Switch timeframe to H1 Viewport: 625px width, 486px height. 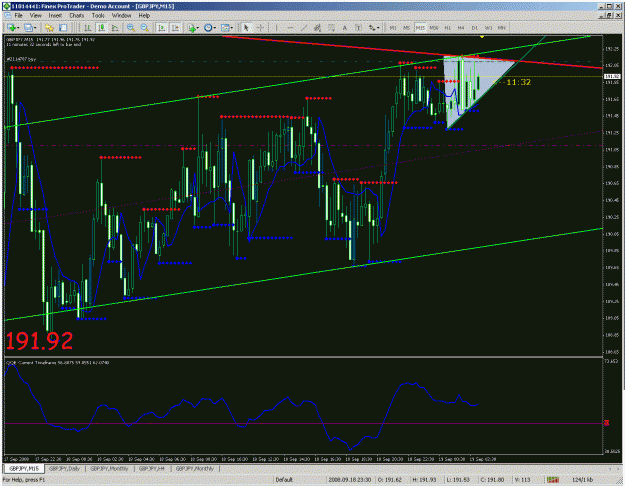(x=448, y=28)
